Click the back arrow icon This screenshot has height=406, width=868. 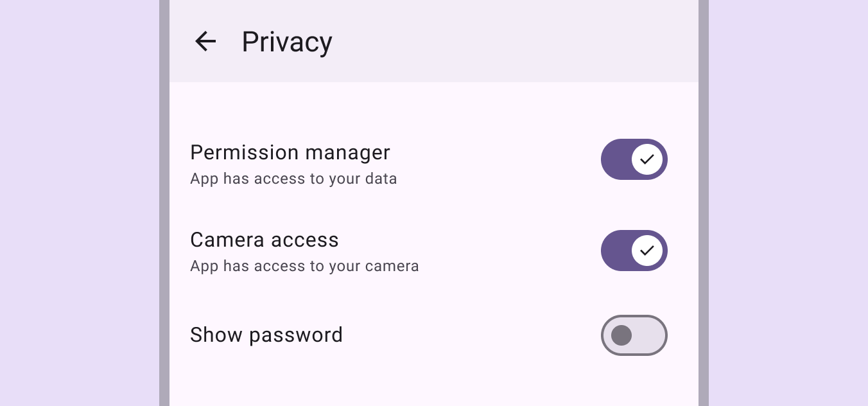click(205, 42)
